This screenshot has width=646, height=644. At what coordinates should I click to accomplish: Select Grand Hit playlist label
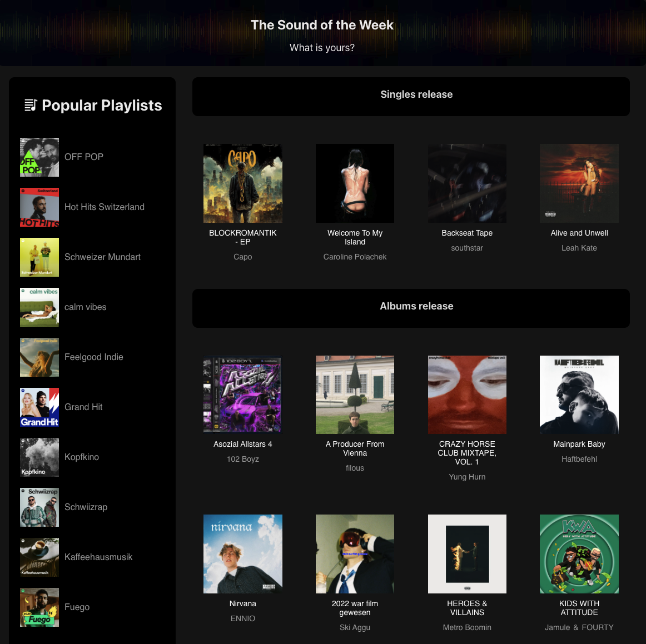(x=83, y=407)
